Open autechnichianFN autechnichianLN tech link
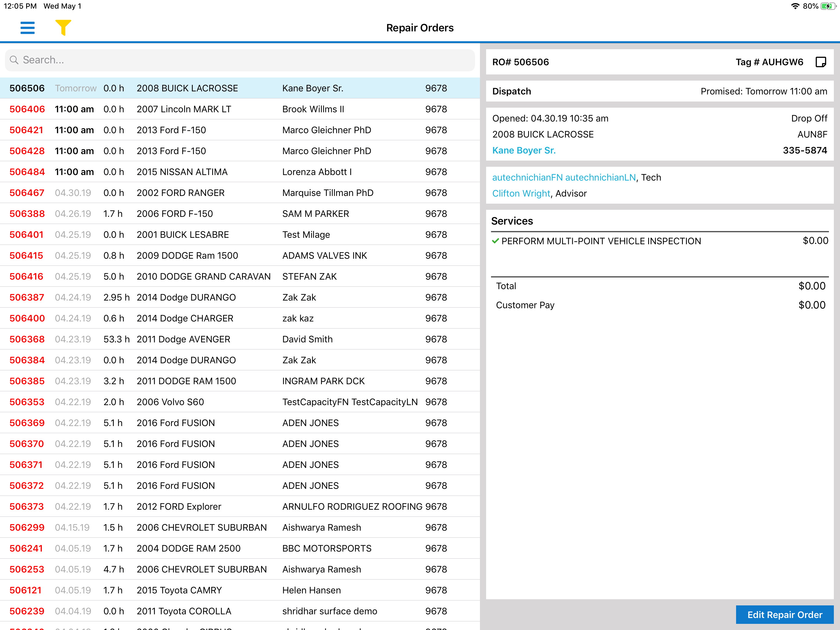840x630 pixels. 564,177
